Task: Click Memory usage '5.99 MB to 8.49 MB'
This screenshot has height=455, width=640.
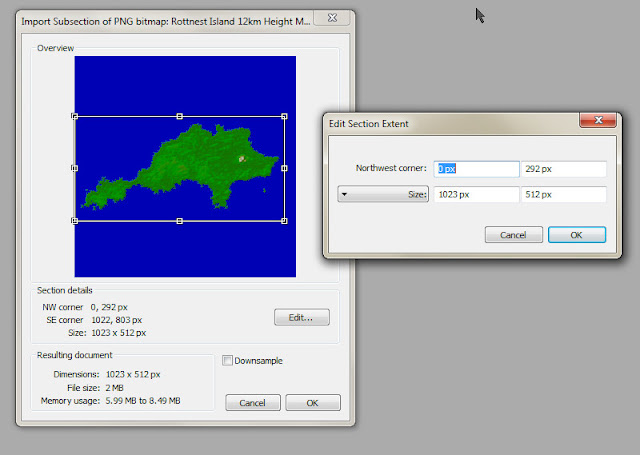Action: coord(143,401)
